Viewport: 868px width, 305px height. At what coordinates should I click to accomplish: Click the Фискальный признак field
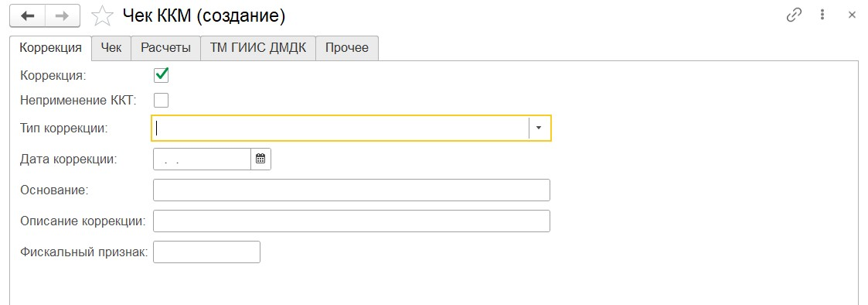(x=206, y=252)
